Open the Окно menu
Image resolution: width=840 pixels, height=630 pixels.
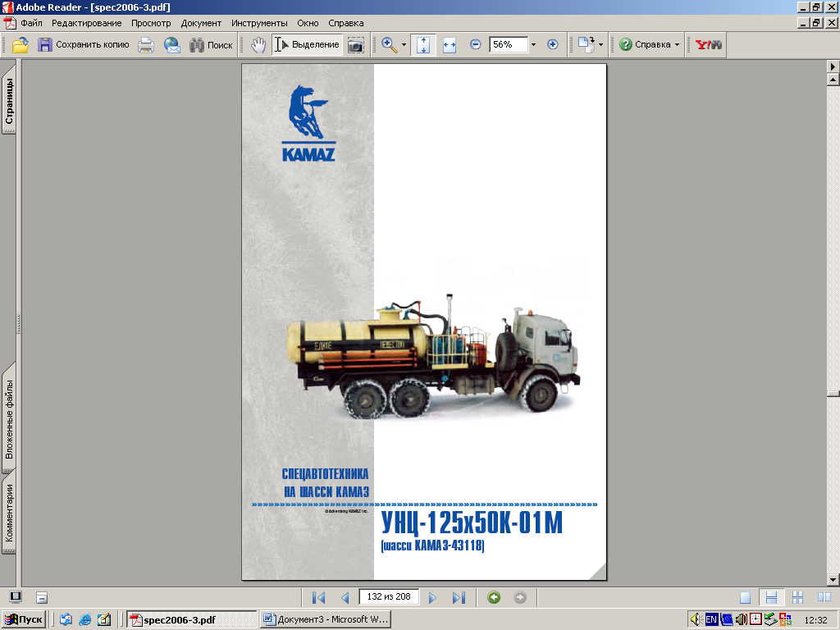pos(308,23)
